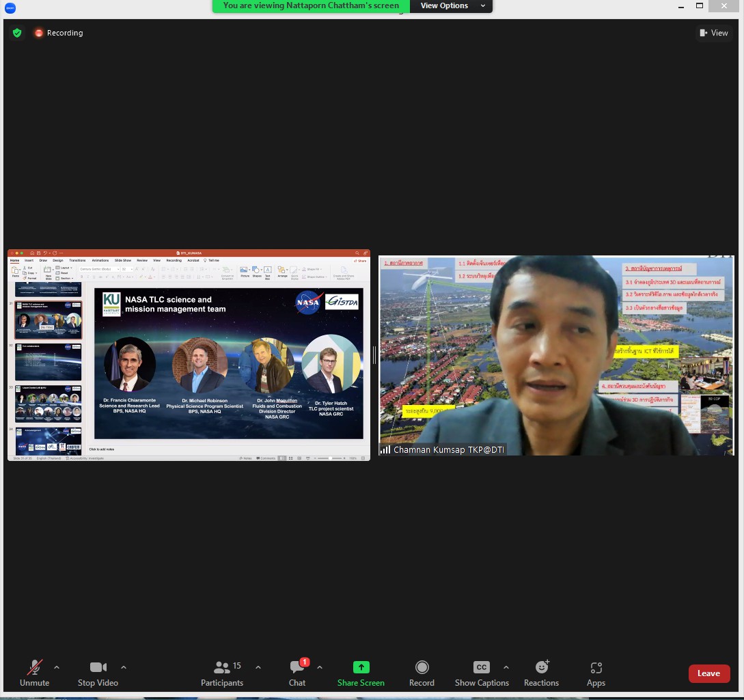
Task: Click 'Accessibility: Investigate' in PowerPoint status bar
Action: (x=85, y=459)
